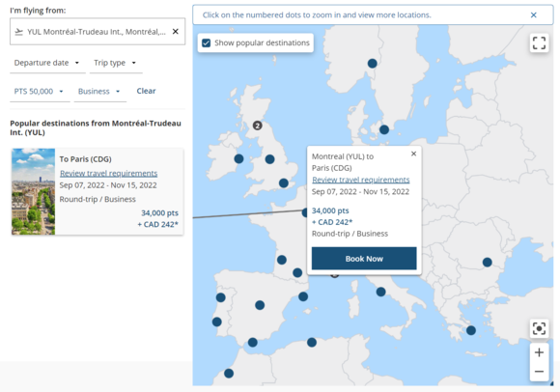Image resolution: width=560 pixels, height=392 pixels.
Task: Clear the YUL airport field with X
Action: [176, 32]
